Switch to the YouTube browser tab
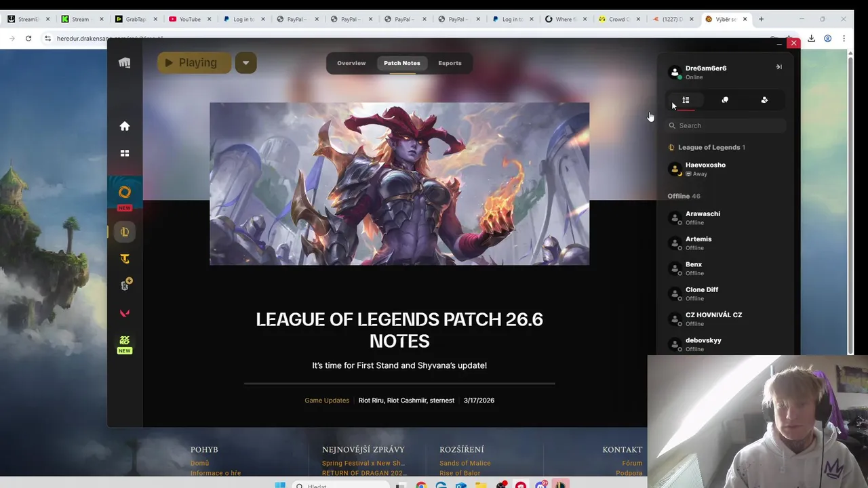Viewport: 868px width, 488px height. tap(191, 19)
